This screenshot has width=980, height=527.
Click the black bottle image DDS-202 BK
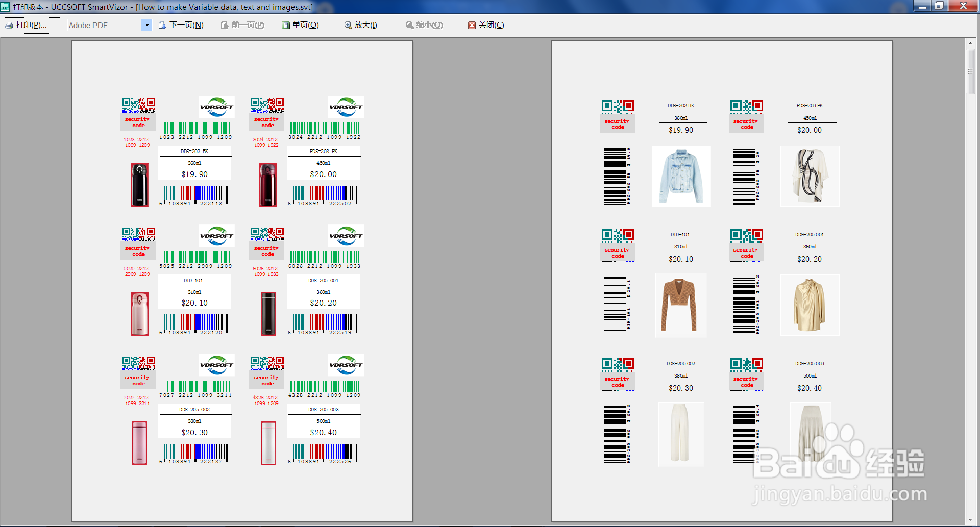click(139, 185)
